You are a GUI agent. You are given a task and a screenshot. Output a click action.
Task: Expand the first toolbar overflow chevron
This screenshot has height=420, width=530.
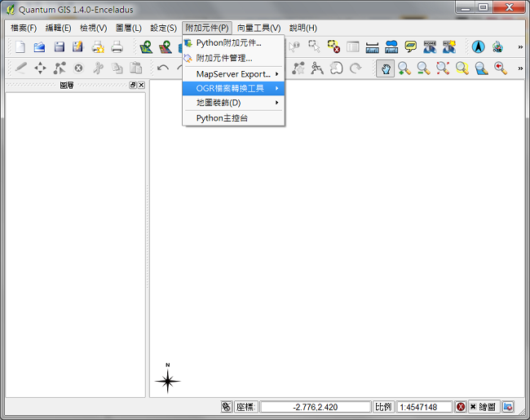(x=520, y=47)
